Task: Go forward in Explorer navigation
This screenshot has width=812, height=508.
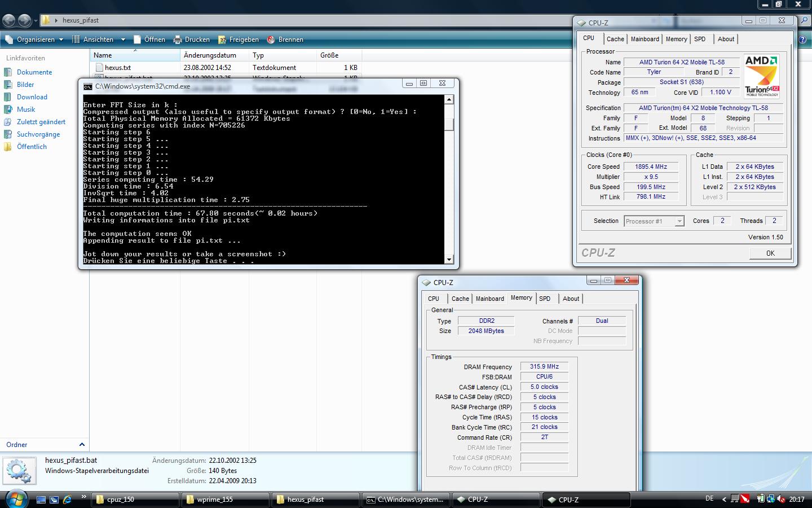Action: (24, 21)
